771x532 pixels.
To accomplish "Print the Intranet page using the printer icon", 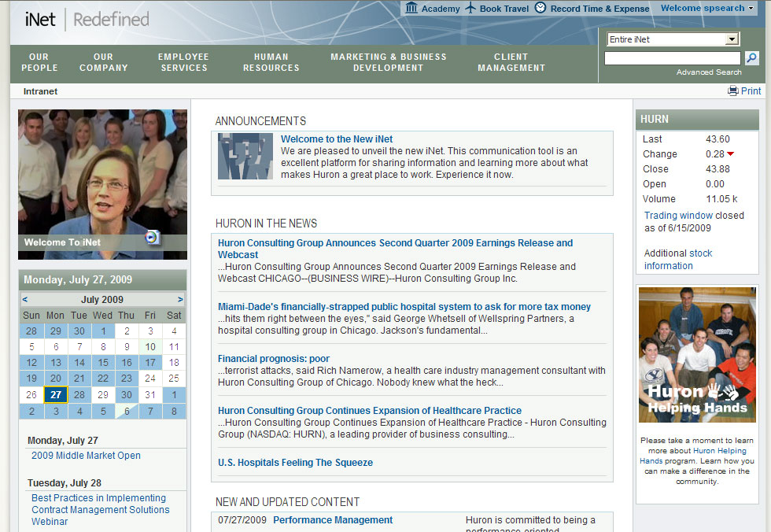I will (x=732, y=91).
